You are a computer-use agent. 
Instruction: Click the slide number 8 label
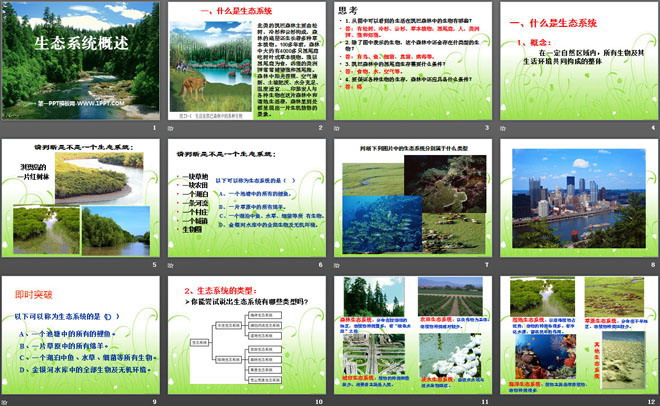click(x=653, y=265)
